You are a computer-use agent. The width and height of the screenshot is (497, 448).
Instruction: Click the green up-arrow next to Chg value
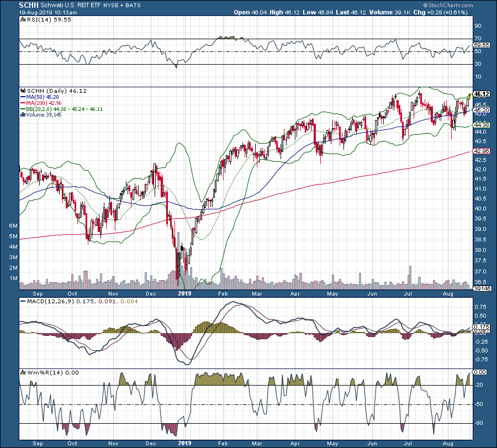[x=470, y=13]
